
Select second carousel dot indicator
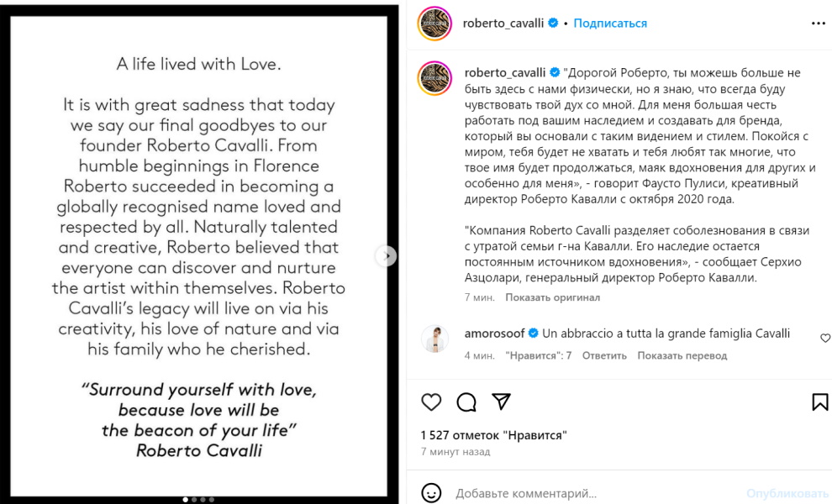pyautogui.click(x=194, y=500)
